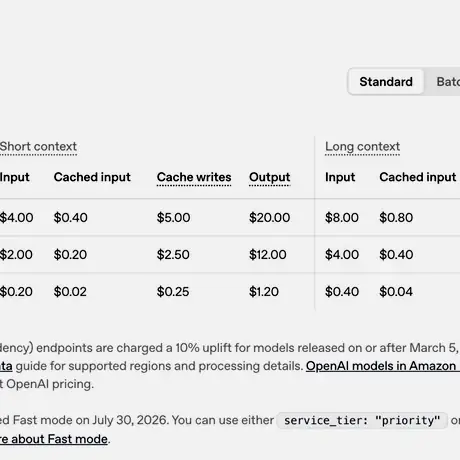Click the $0.02 cached input cell
Screen dimensions: 460x460
pyautogui.click(x=70, y=292)
